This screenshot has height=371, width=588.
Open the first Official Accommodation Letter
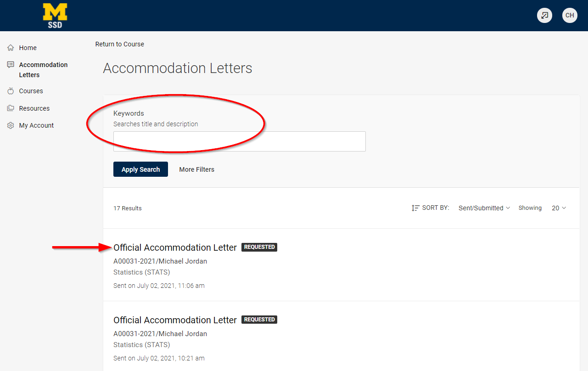click(175, 247)
